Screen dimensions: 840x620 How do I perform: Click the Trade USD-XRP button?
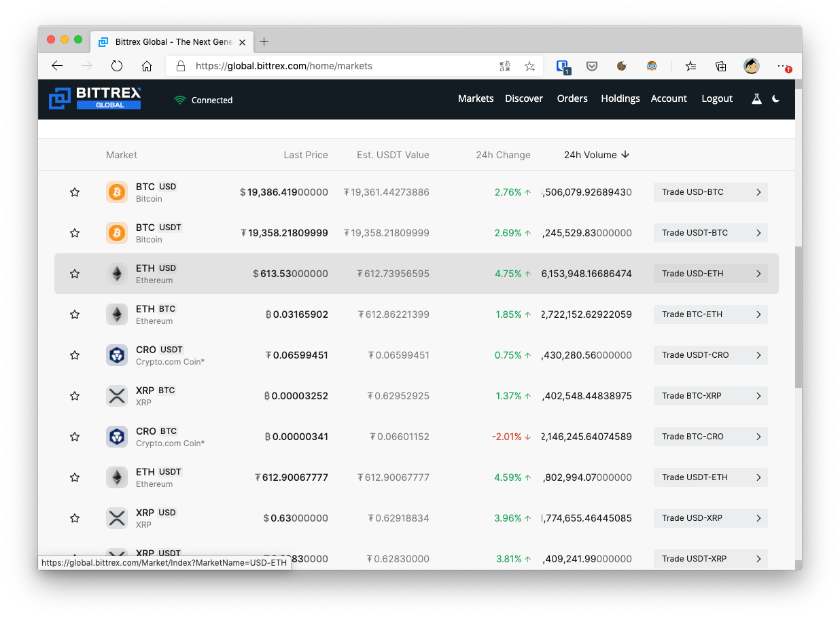pos(711,518)
